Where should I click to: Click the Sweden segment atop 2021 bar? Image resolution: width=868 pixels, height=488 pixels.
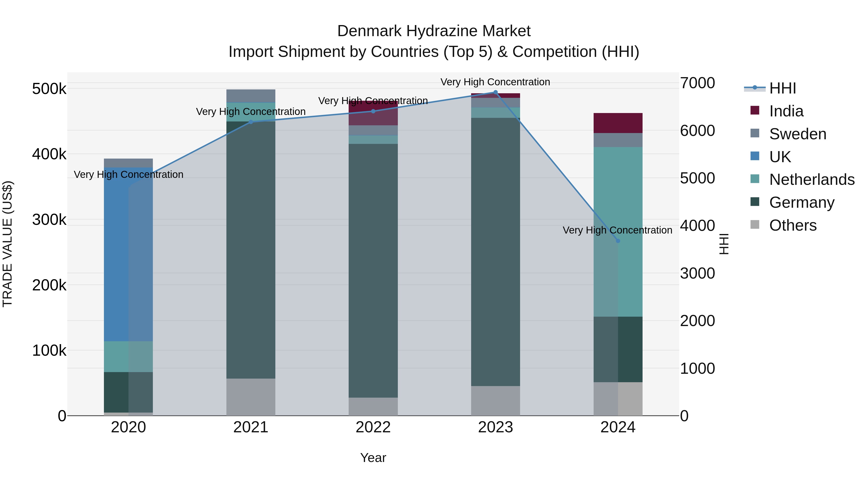[x=251, y=96]
